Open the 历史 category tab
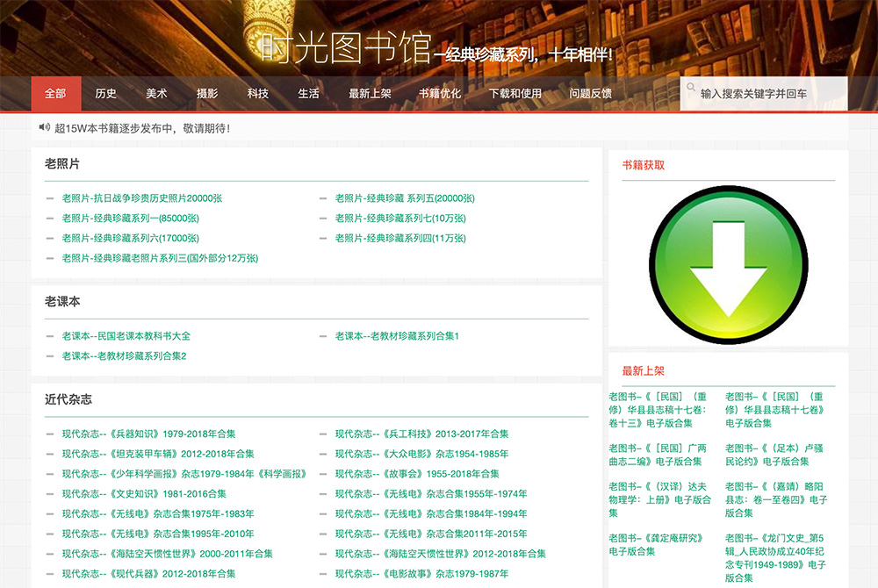 (106, 94)
